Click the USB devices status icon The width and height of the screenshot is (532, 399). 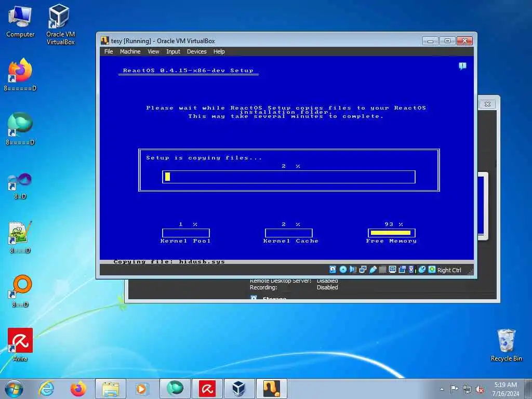pyautogui.click(x=373, y=270)
